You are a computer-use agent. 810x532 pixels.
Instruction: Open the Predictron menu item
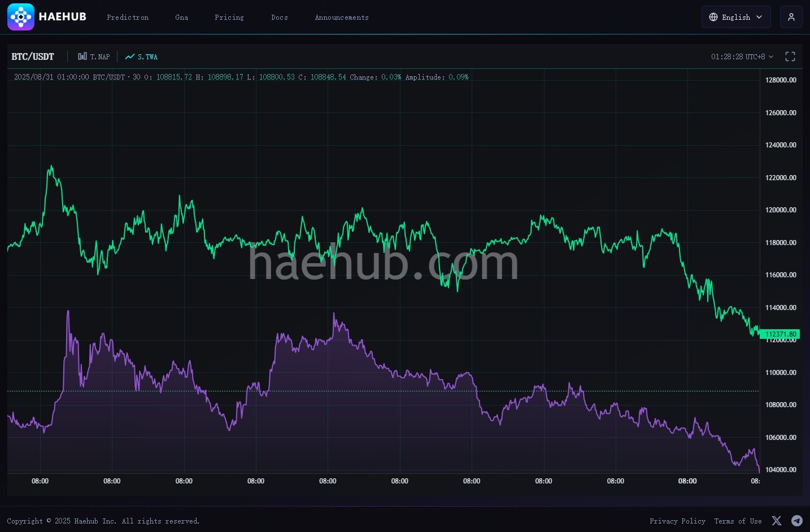[128, 18]
